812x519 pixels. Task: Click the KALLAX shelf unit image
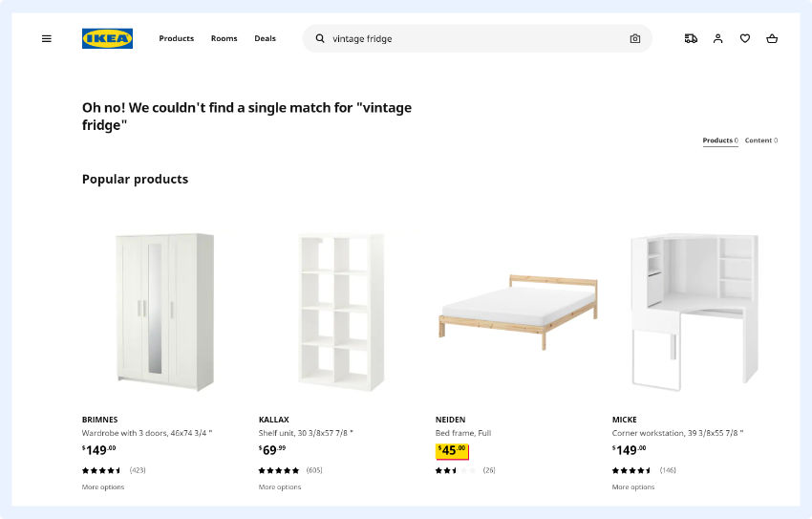coord(341,311)
